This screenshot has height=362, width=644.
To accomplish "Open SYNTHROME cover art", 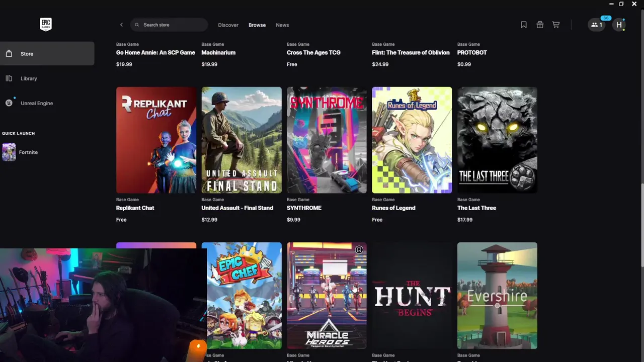I will pyautogui.click(x=327, y=140).
